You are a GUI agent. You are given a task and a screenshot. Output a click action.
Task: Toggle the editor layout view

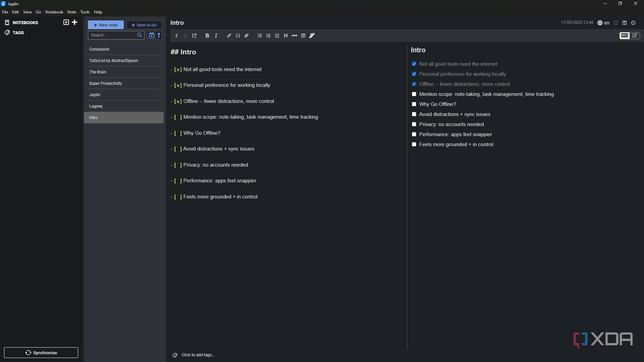(625, 23)
